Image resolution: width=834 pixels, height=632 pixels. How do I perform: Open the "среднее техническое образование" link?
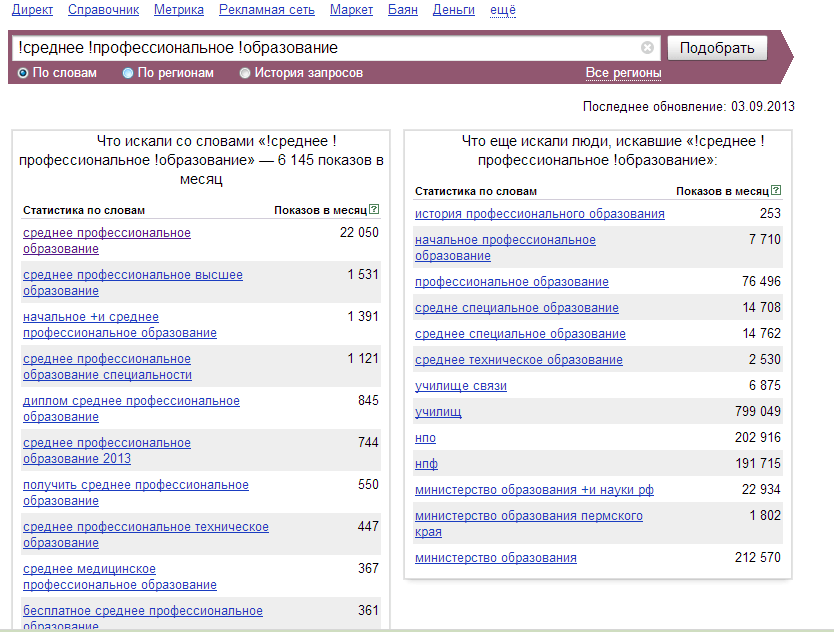[518, 360]
